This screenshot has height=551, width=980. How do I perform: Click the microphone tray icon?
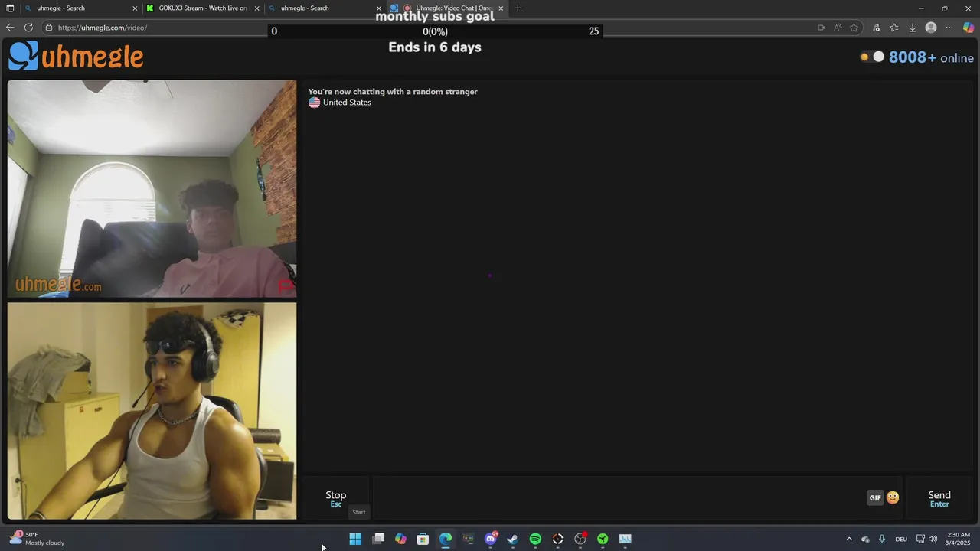pyautogui.click(x=882, y=539)
